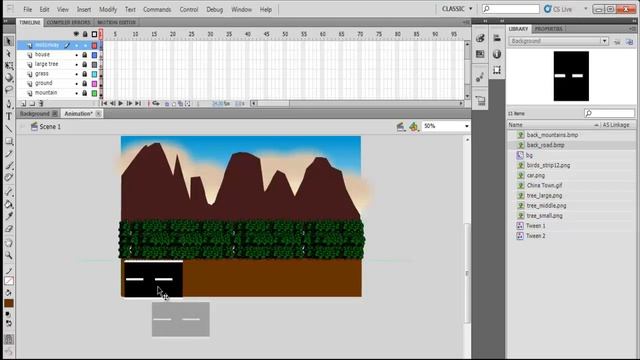The width and height of the screenshot is (640, 360).
Task: Select the Text tool
Action: (9, 116)
